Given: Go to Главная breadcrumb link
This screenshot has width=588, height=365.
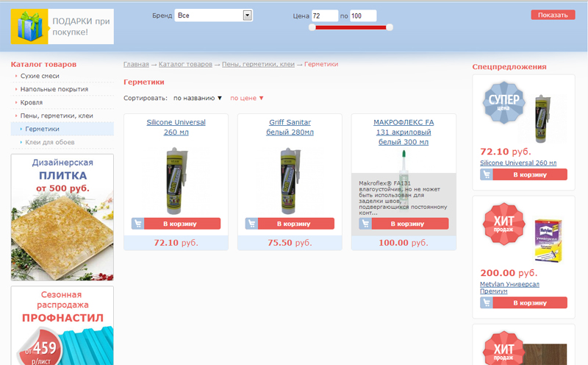Looking at the screenshot, I should click(x=136, y=64).
